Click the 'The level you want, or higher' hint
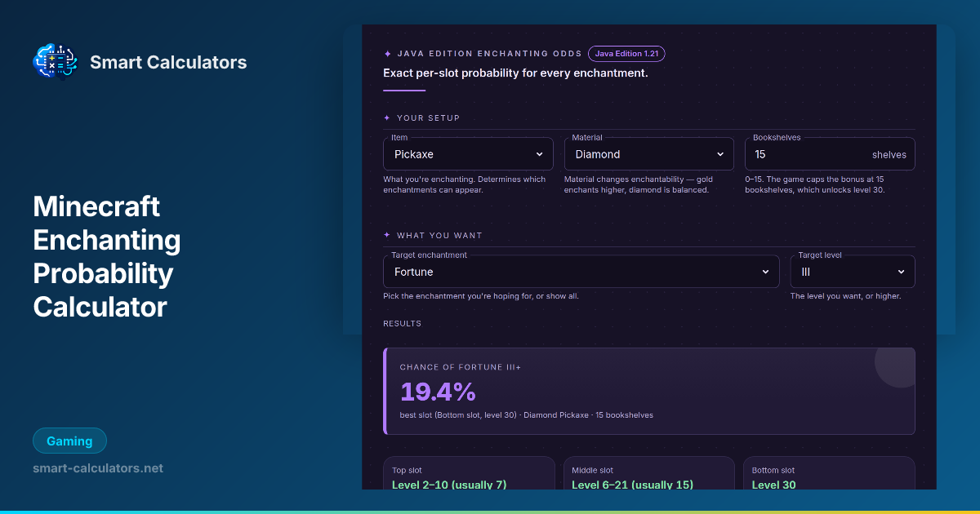The width and height of the screenshot is (980, 514). pyautogui.click(x=845, y=296)
